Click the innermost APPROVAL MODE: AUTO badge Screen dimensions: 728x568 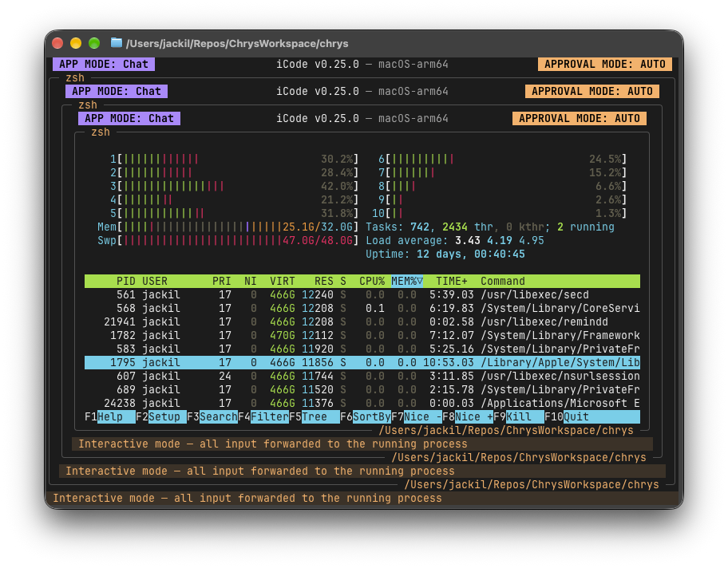[x=580, y=118]
